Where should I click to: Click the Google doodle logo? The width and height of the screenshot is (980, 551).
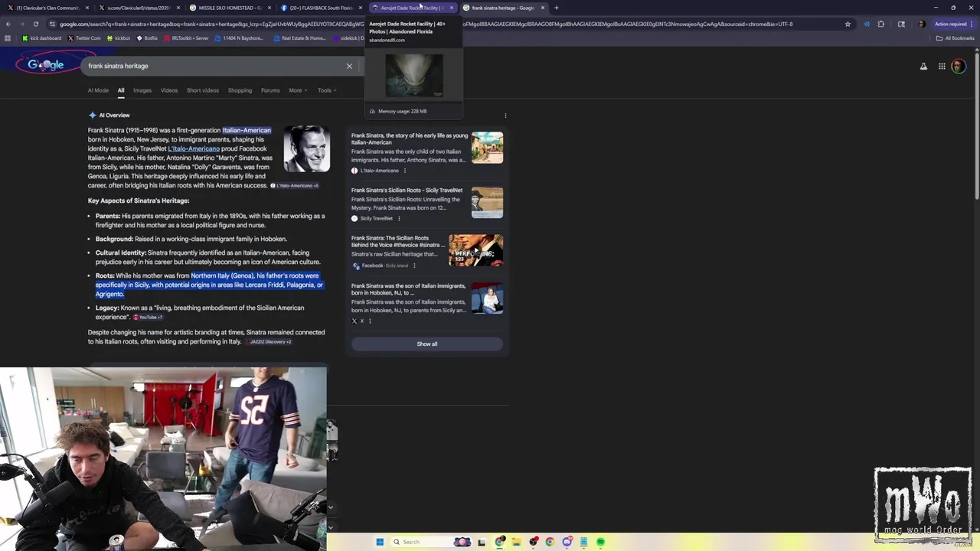click(46, 65)
